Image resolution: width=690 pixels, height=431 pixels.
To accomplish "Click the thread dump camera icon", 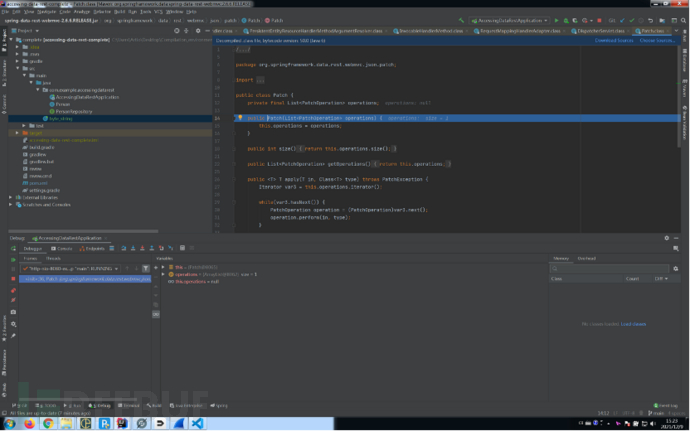I will coord(13,312).
